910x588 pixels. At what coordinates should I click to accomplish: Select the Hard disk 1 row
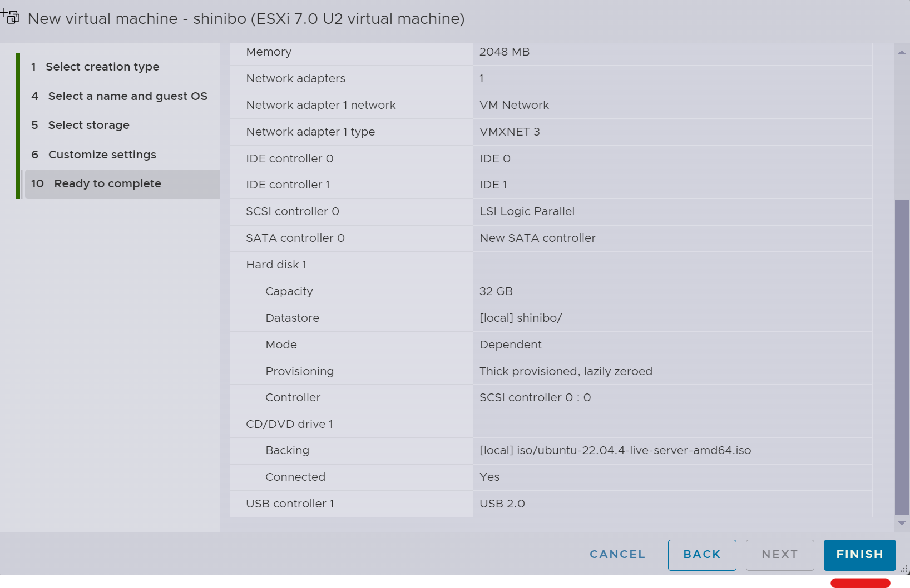tap(551, 265)
